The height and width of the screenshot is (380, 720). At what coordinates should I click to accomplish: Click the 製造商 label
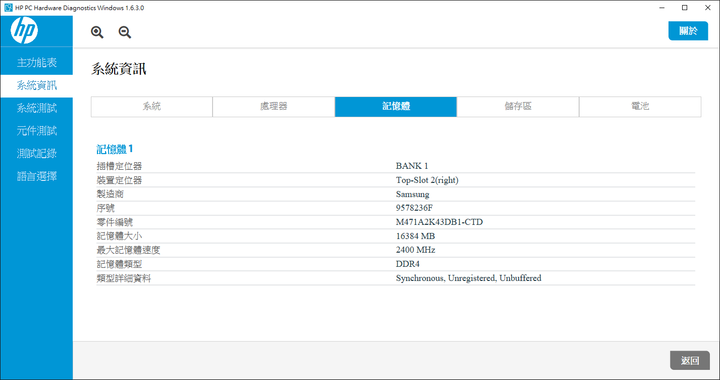pos(110,194)
